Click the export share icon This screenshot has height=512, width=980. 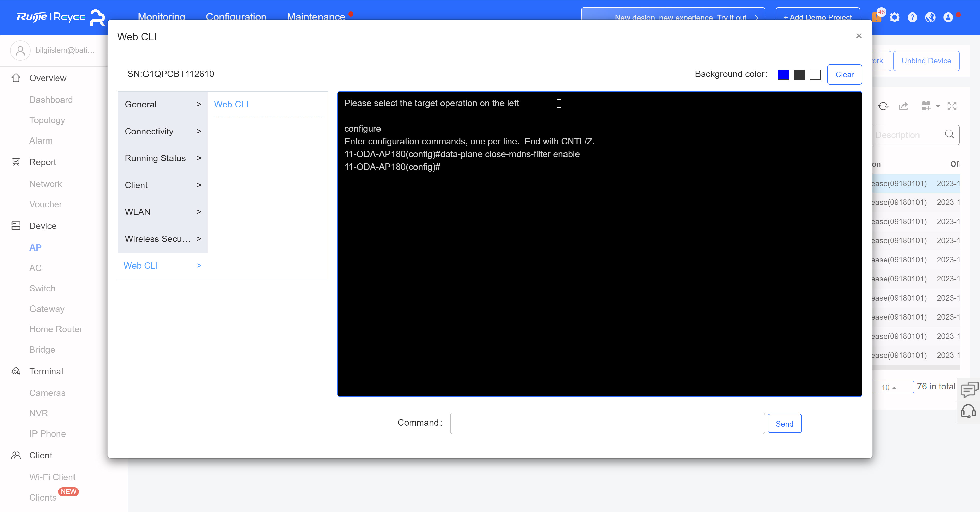click(x=903, y=106)
